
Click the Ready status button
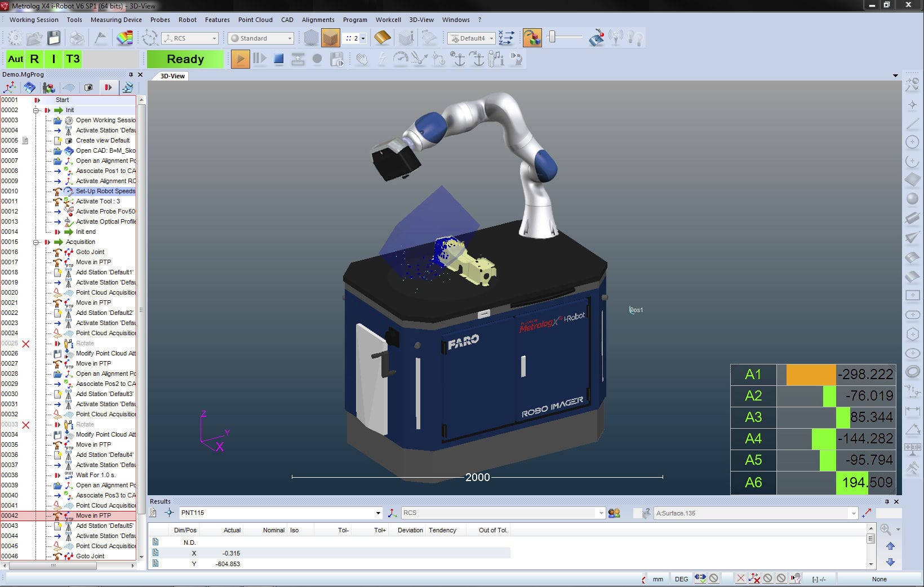pos(185,59)
